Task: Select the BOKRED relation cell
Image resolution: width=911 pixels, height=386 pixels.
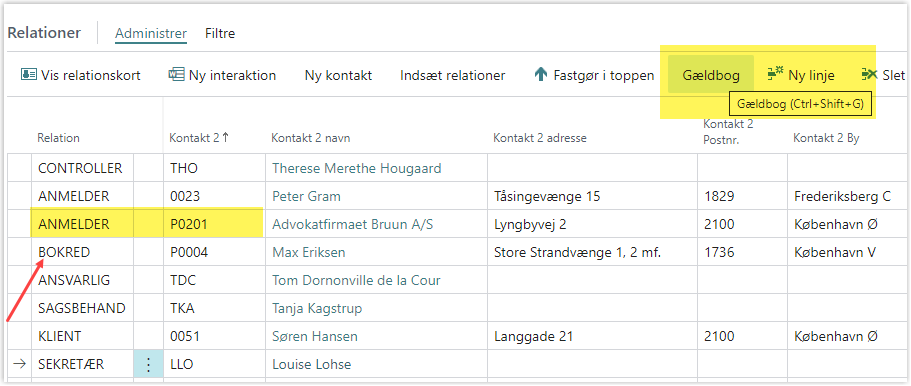Action: pos(83,252)
